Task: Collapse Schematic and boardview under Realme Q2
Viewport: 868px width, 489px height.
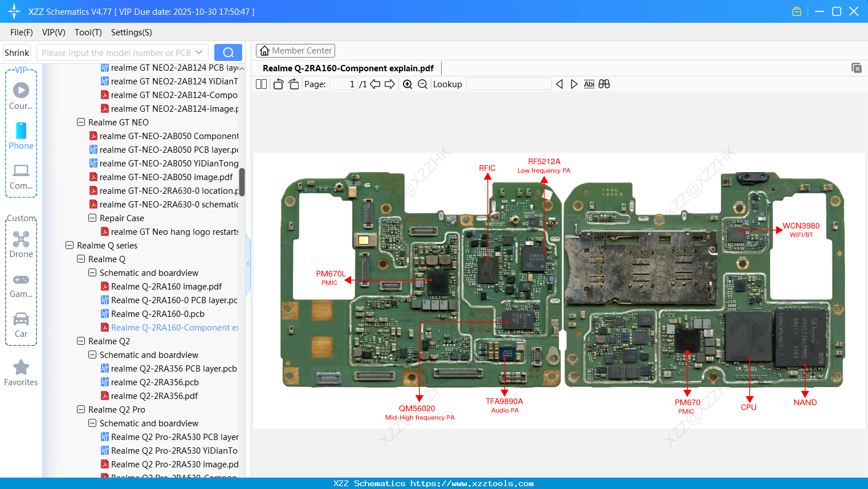Action: (92, 355)
